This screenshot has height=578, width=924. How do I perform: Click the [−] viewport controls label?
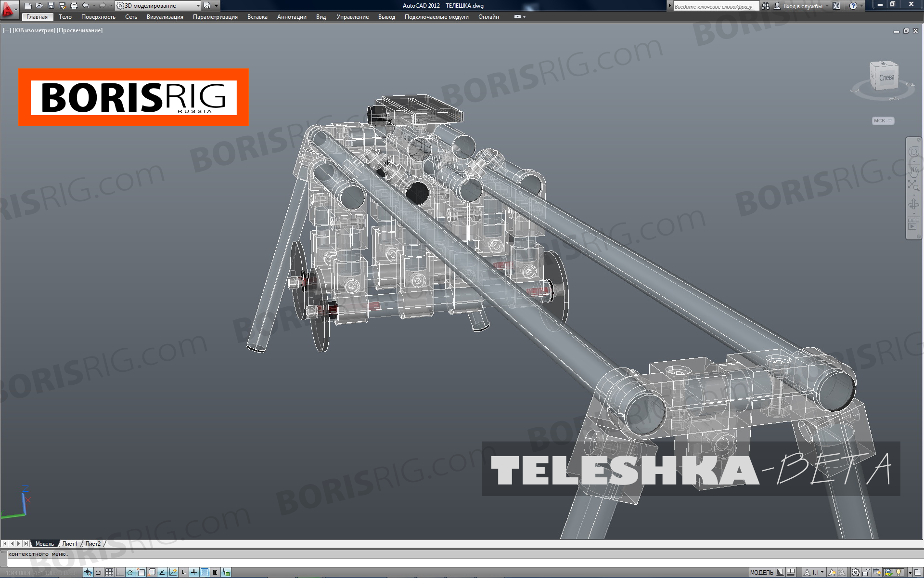click(7, 30)
